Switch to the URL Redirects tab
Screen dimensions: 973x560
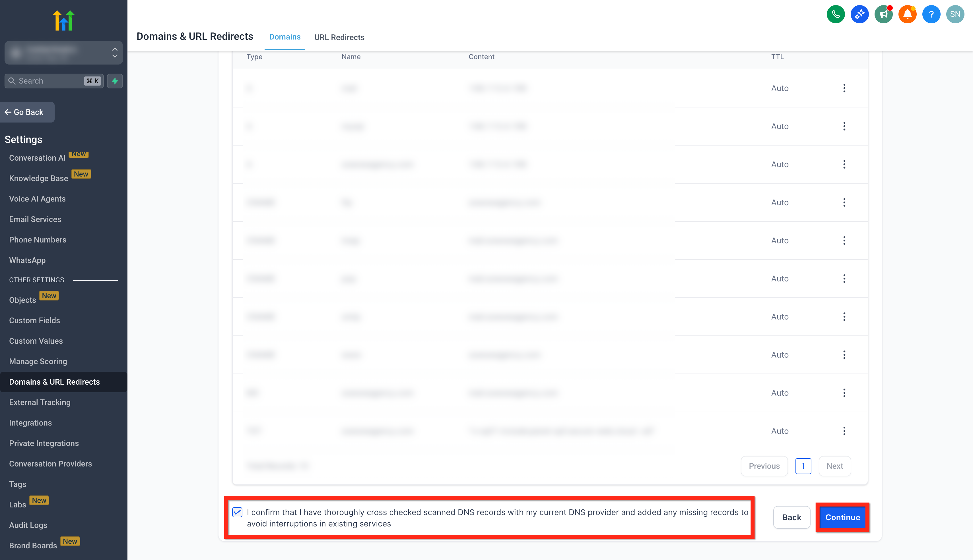tap(339, 37)
